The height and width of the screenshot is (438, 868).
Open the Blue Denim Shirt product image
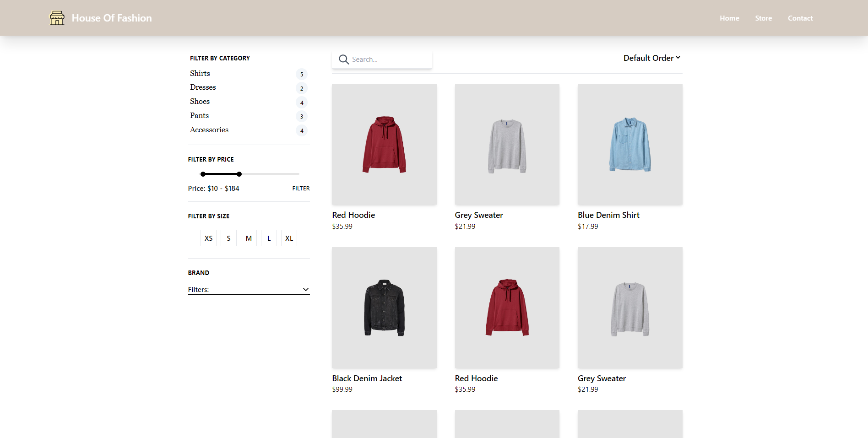coord(630,144)
